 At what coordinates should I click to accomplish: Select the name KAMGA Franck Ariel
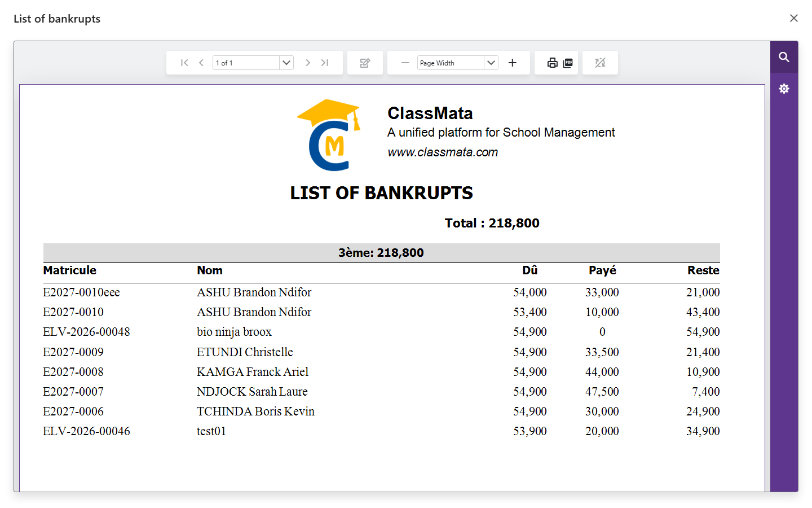tap(253, 372)
